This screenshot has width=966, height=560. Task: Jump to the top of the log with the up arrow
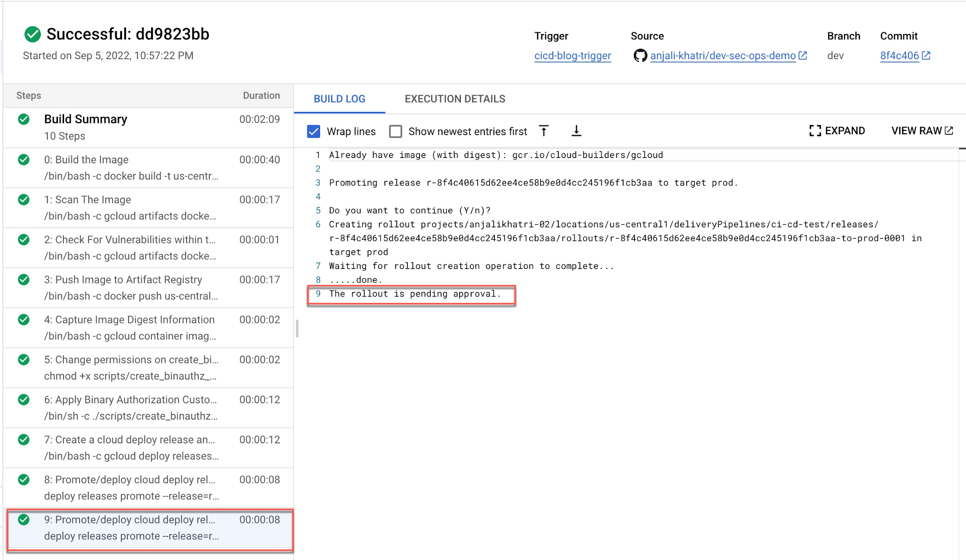point(544,131)
